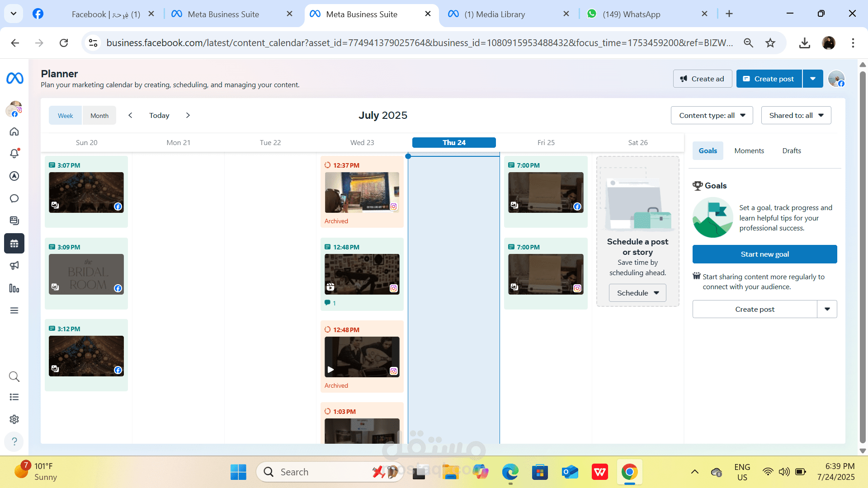This screenshot has height=488, width=868.
Task: Open the Help question mark icon
Action: coord(14,441)
